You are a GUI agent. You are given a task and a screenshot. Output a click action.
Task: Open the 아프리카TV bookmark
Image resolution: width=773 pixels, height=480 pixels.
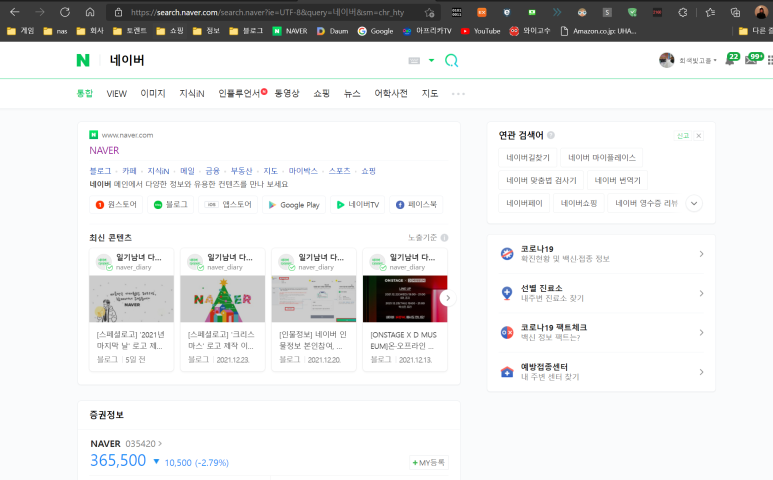point(427,31)
